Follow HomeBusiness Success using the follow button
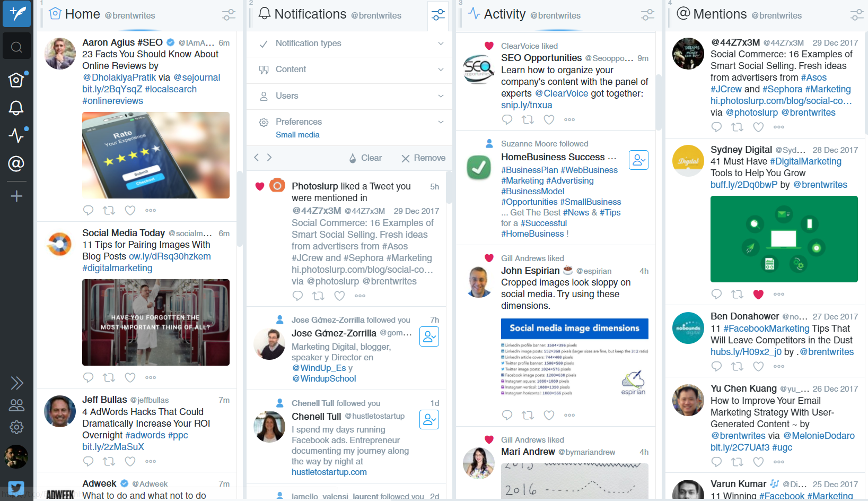This screenshot has height=501, width=868. 638,160
